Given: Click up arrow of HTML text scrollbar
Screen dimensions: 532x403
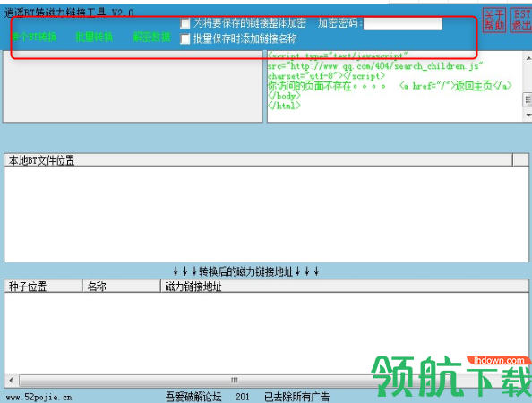Looking at the screenshot, I should 528,59.
